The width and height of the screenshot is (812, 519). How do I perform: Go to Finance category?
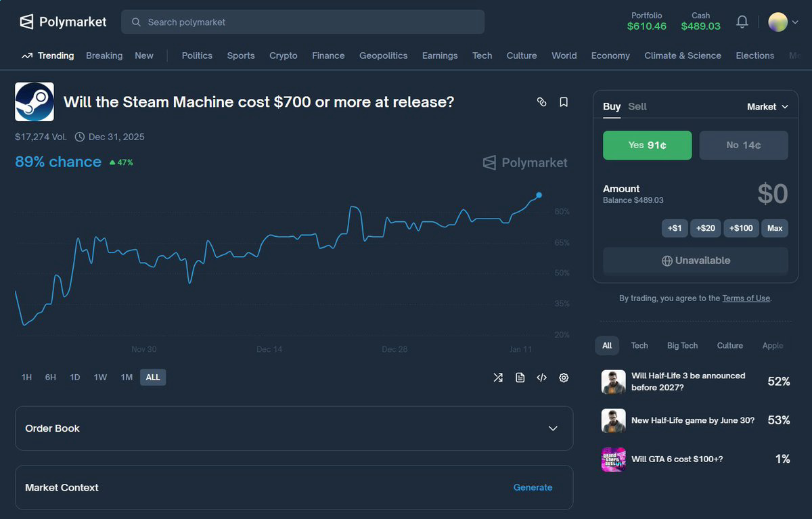pyautogui.click(x=328, y=55)
